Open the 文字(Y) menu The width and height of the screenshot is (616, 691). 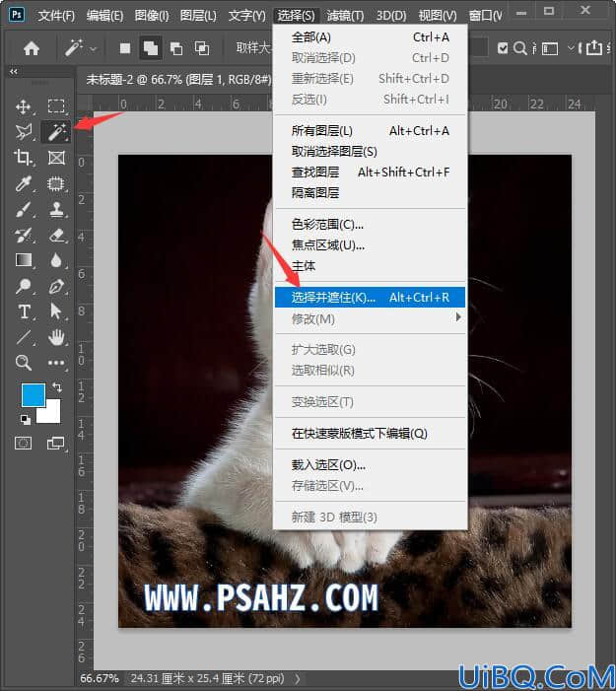tap(246, 16)
